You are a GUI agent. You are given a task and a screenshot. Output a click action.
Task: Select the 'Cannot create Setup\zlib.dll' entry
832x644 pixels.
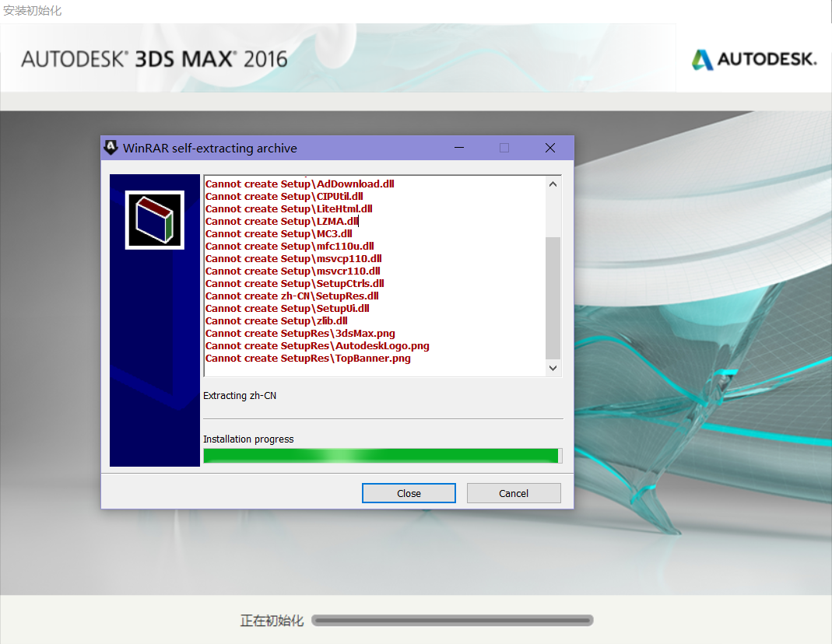pos(277,320)
